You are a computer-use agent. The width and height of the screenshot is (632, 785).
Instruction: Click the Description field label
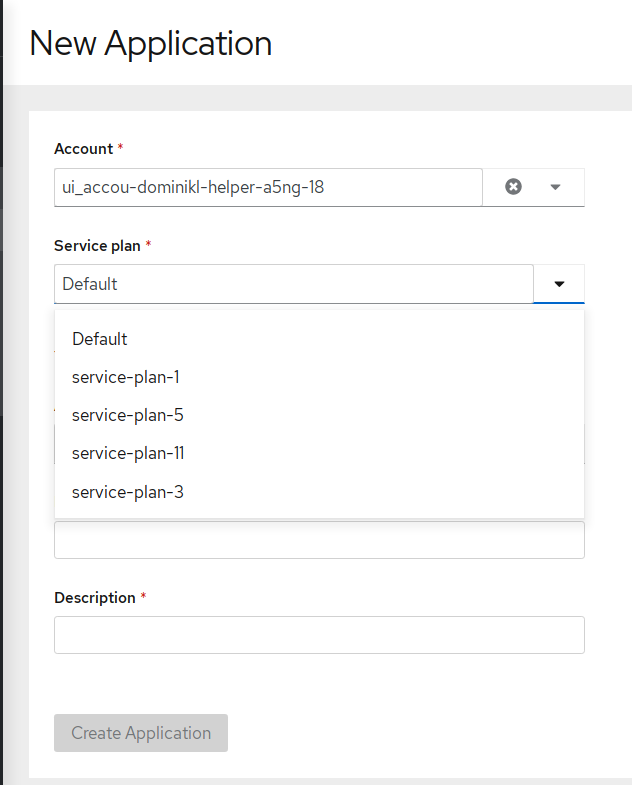coord(95,598)
